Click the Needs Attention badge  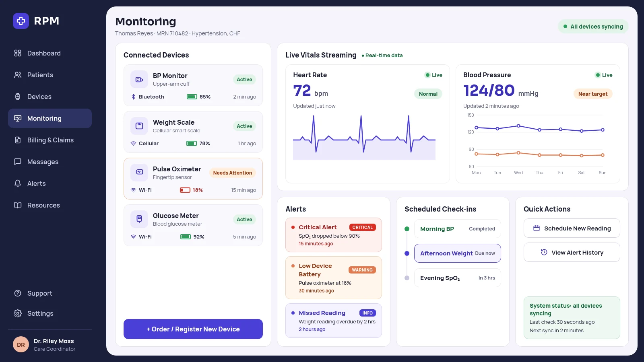233,173
